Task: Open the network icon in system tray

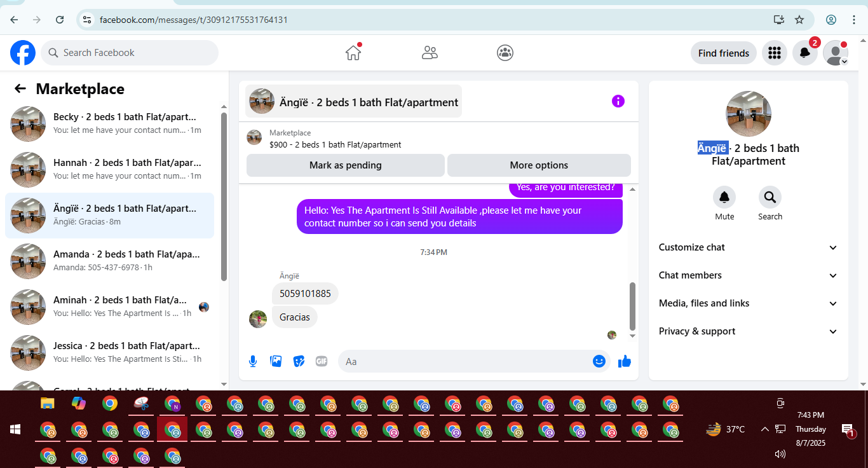Action: click(x=780, y=429)
